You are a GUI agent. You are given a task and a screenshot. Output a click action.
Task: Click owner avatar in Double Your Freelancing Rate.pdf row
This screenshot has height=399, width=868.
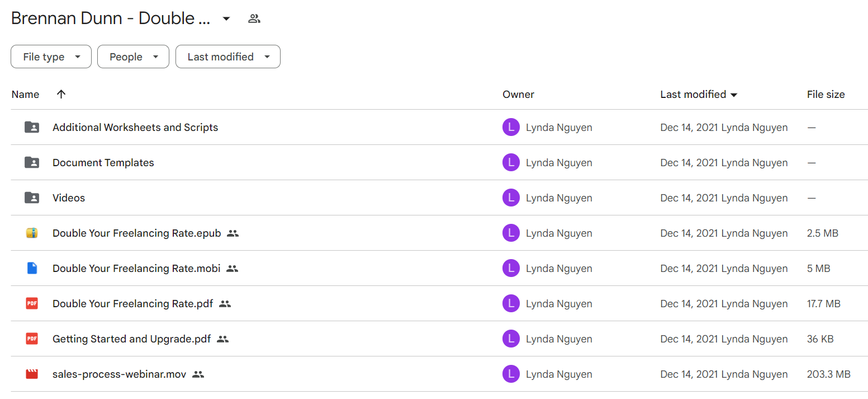[511, 303]
